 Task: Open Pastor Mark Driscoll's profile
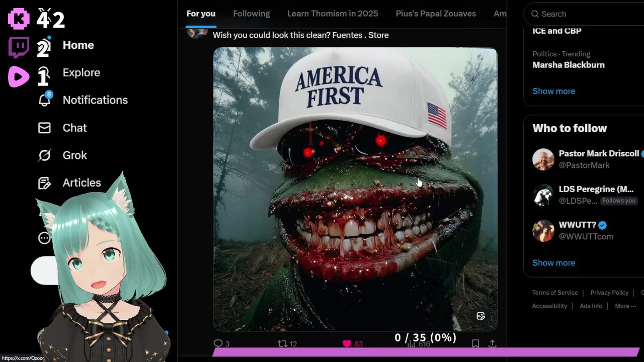(x=599, y=153)
